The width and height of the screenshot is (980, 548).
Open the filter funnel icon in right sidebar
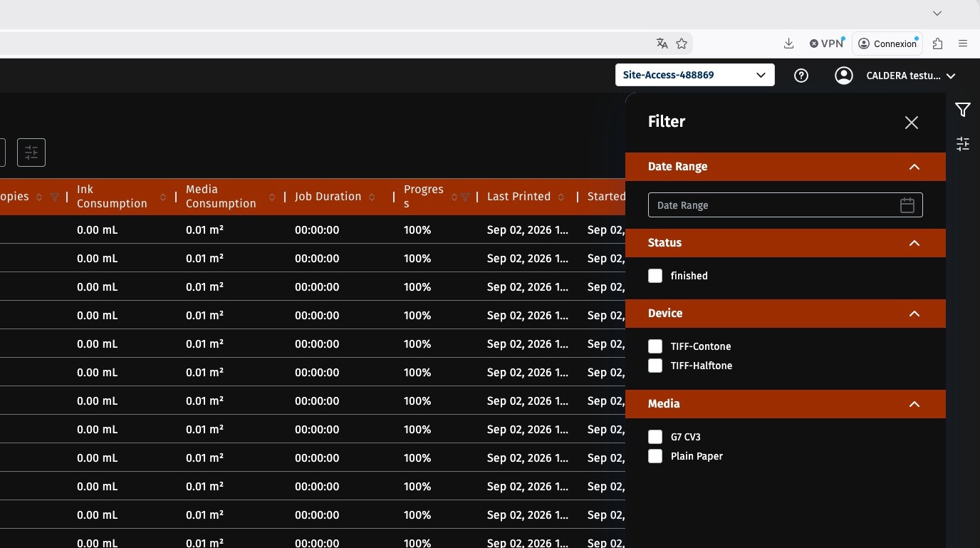[x=963, y=110]
